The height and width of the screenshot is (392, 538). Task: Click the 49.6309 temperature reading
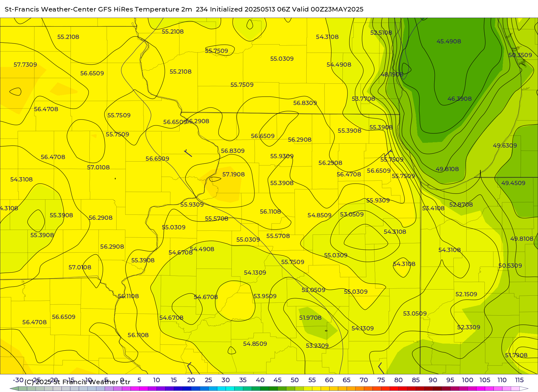505,146
